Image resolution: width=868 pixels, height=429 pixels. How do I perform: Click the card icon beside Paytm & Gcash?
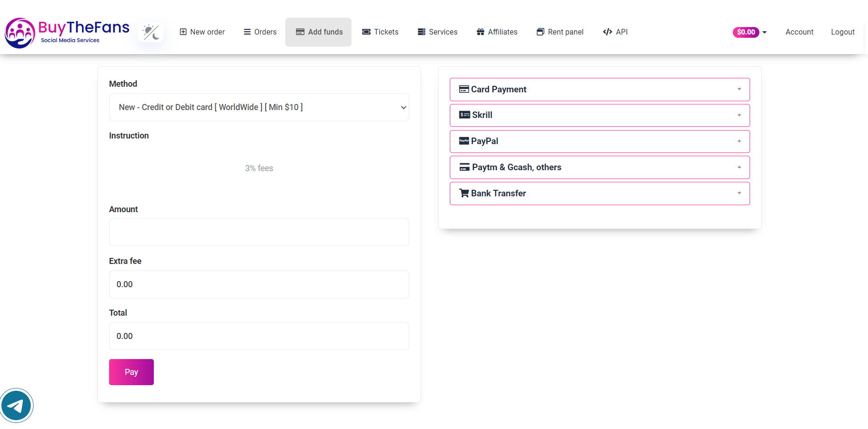464,167
